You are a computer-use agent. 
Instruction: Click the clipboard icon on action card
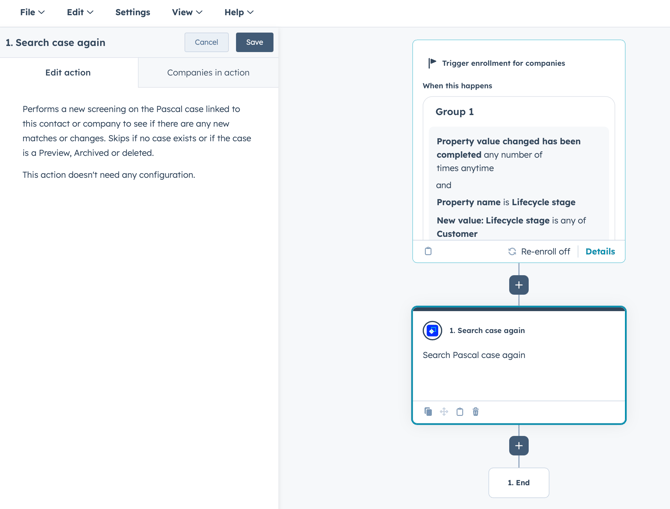[x=460, y=412]
